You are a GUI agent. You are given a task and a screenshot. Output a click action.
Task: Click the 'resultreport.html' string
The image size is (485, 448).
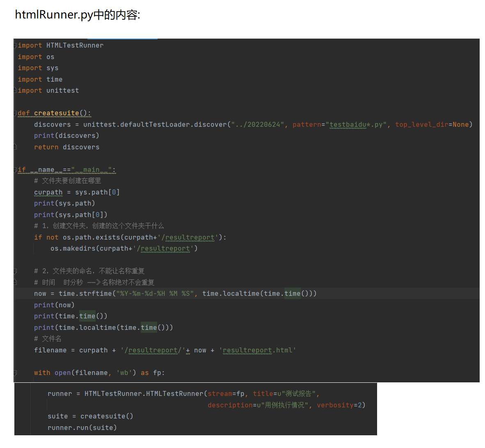click(x=258, y=350)
